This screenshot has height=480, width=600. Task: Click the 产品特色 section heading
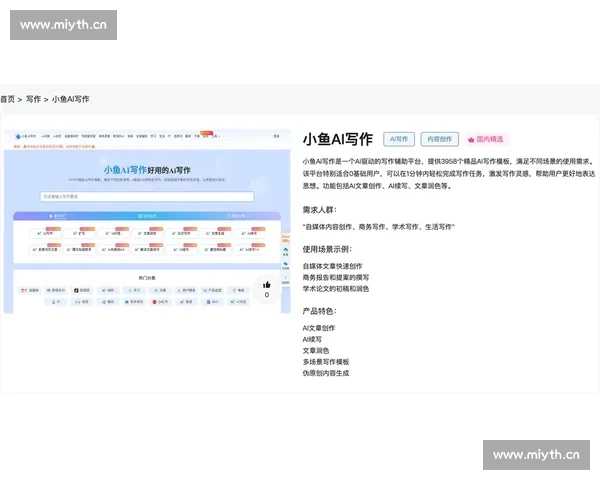(320, 311)
